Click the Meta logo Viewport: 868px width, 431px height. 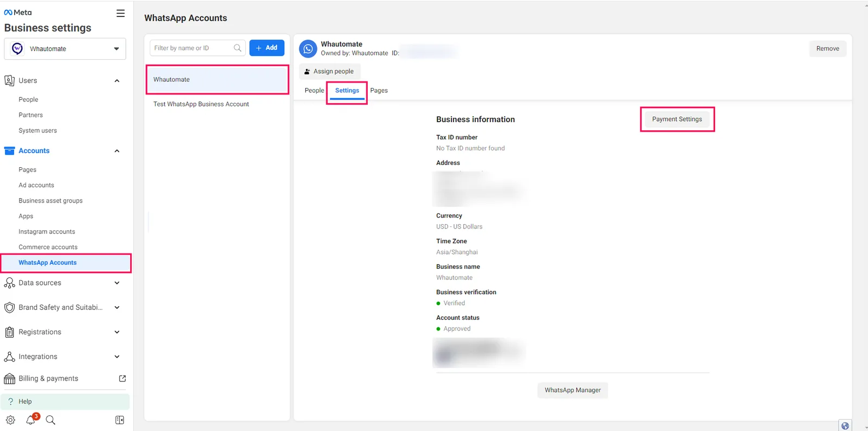18,12
